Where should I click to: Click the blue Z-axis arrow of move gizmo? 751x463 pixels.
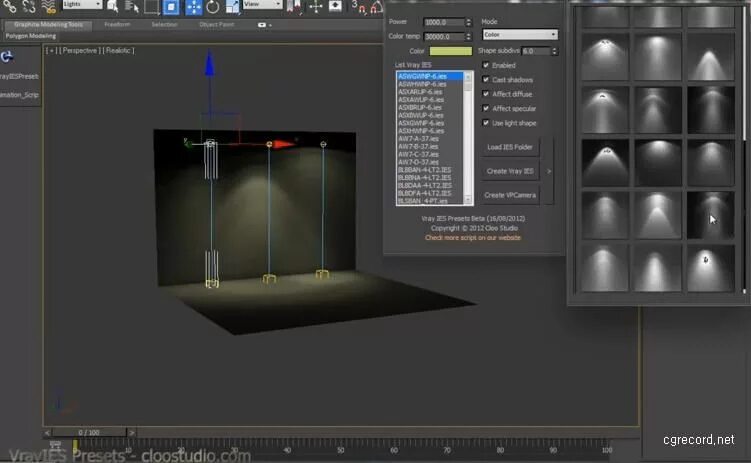click(209, 65)
